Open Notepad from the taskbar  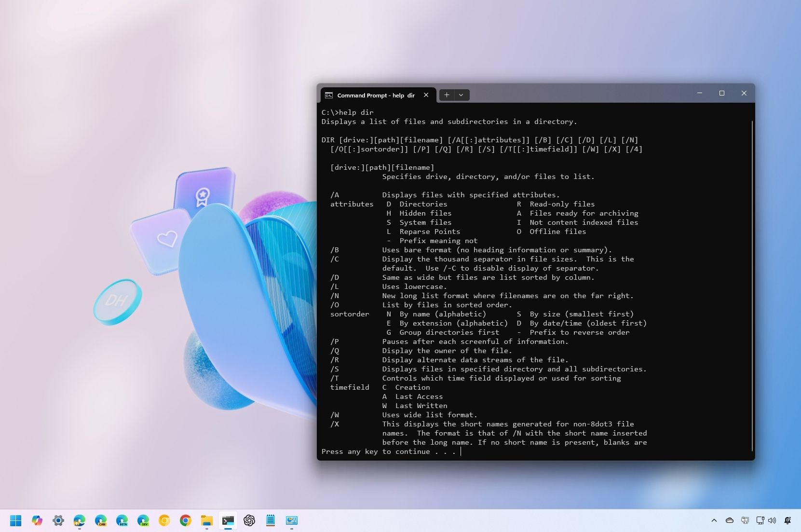pos(271,521)
